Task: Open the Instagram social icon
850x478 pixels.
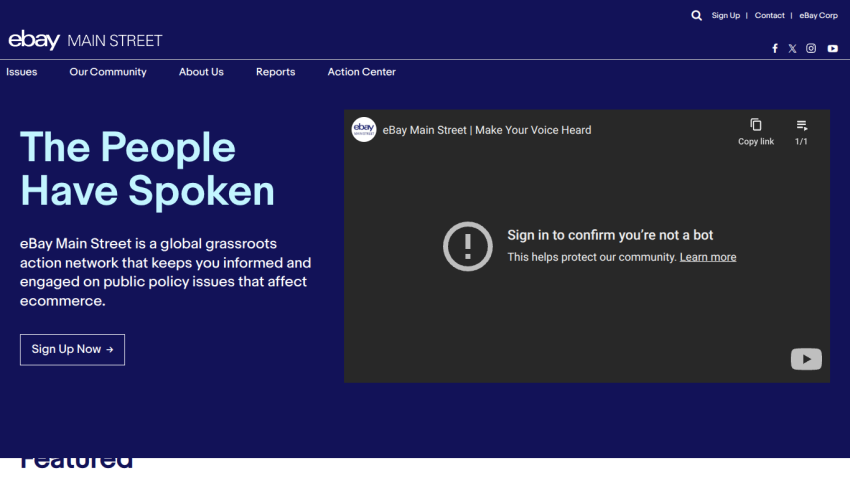Action: click(811, 48)
